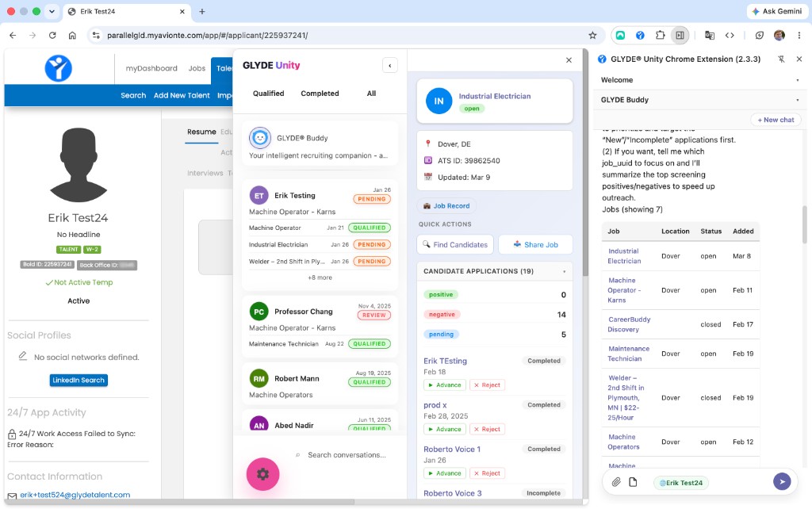Click Search in the blue bar
The width and height of the screenshot is (812, 509).
pos(133,95)
